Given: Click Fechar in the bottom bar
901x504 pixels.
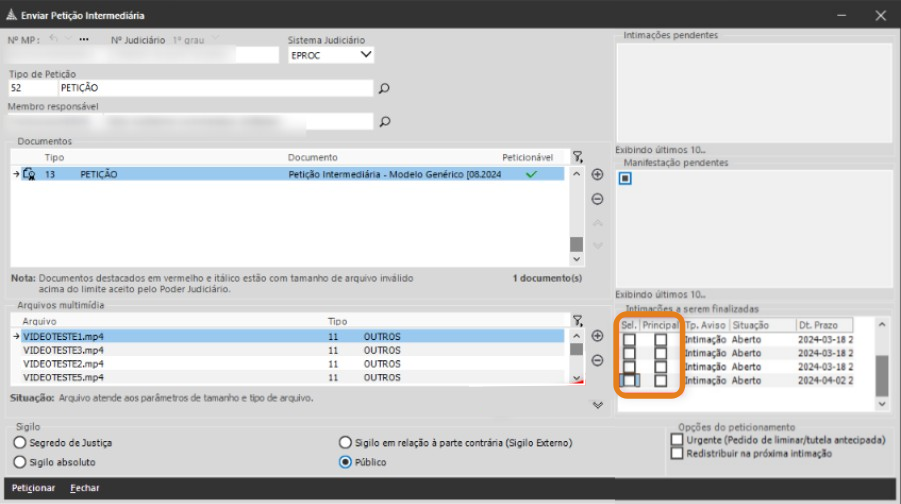Looking at the screenshot, I should pos(85,488).
